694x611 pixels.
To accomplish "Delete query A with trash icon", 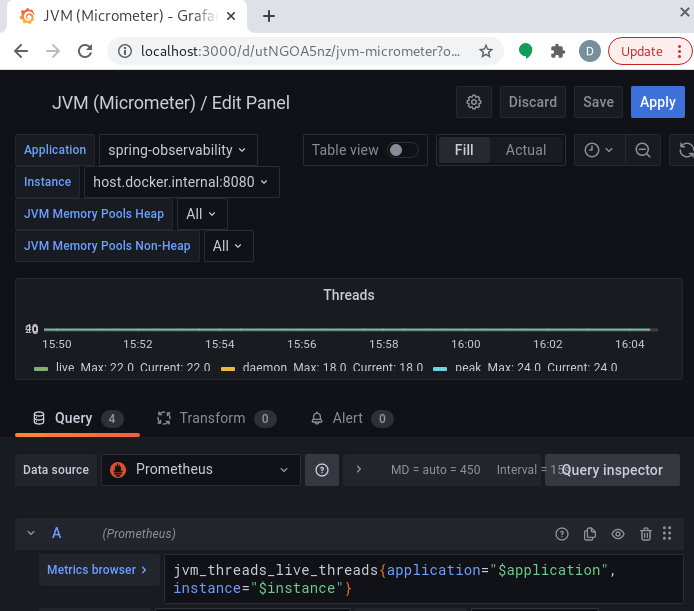I will click(646, 534).
